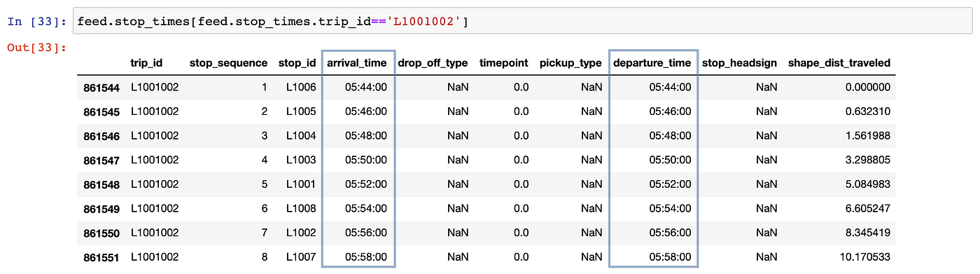Click row index 861545

[x=101, y=112]
